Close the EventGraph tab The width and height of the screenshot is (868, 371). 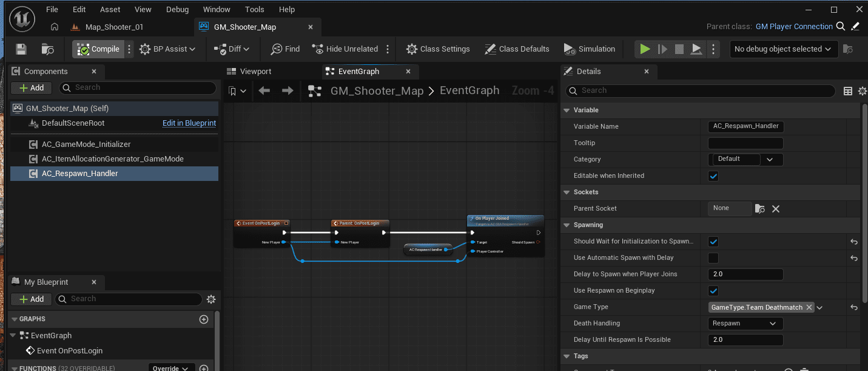pos(409,71)
